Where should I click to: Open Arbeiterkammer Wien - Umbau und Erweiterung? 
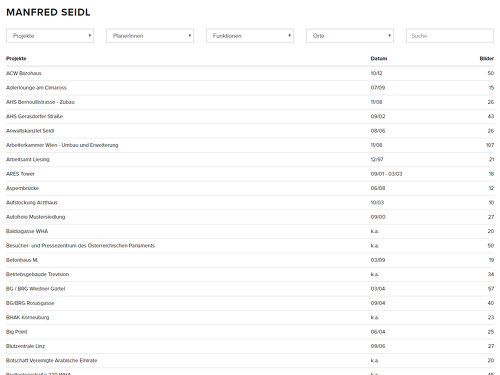tap(62, 145)
